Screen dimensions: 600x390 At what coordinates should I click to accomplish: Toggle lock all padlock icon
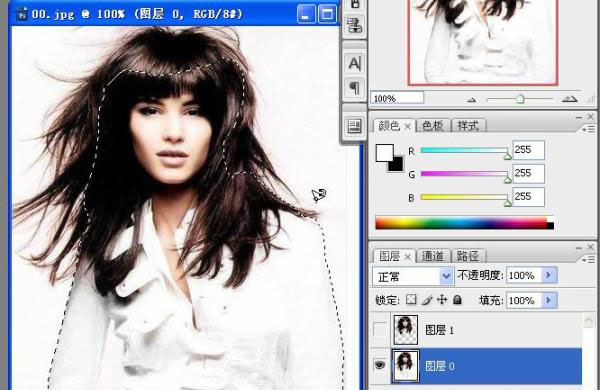(457, 299)
